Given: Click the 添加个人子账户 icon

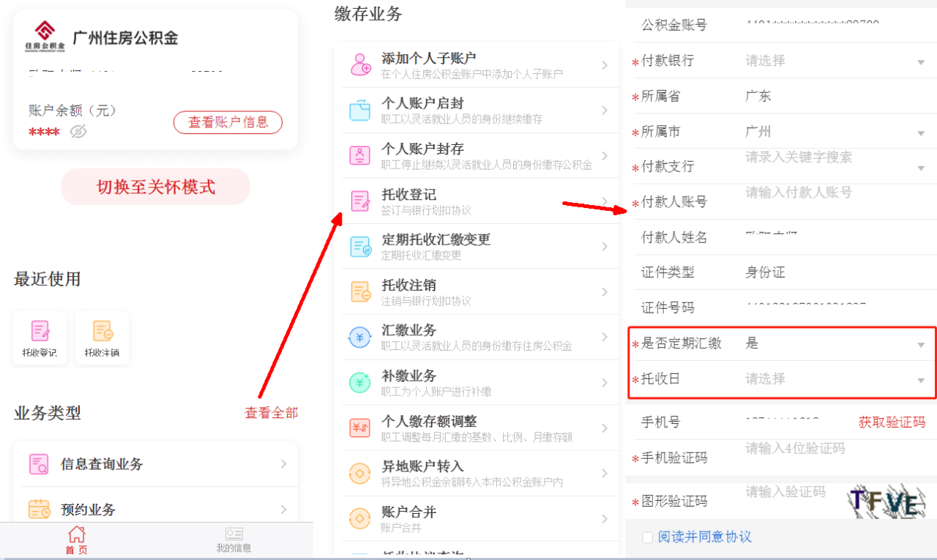Looking at the screenshot, I should (360, 64).
